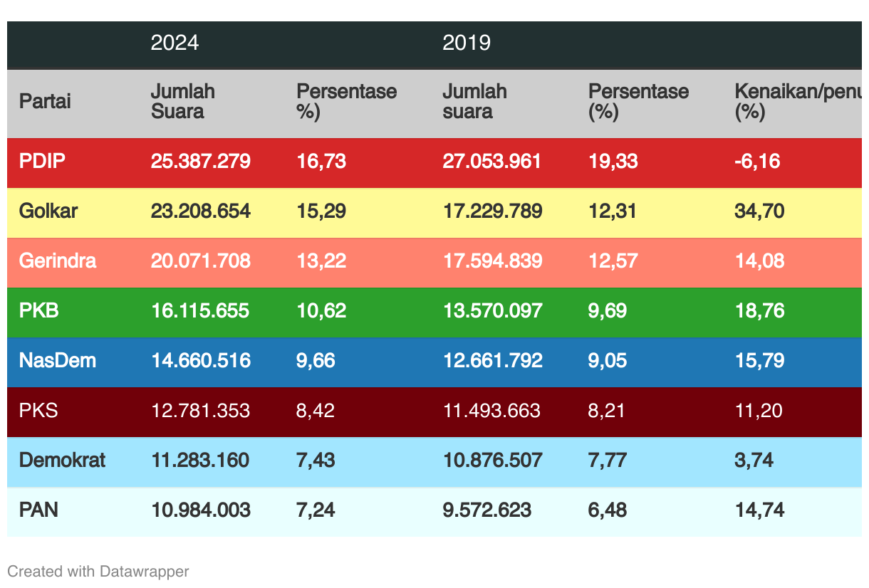Click NasDem 2019 votes 12.661.792

click(492, 360)
